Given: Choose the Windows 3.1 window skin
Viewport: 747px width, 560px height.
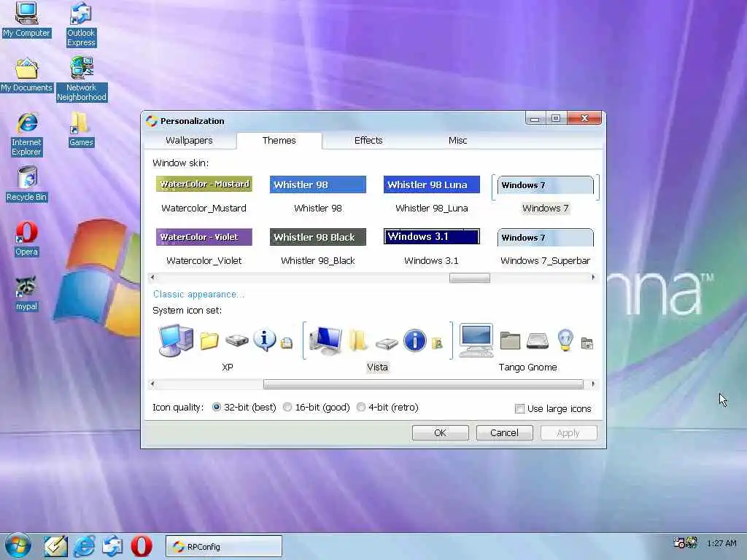Looking at the screenshot, I should (x=432, y=247).
